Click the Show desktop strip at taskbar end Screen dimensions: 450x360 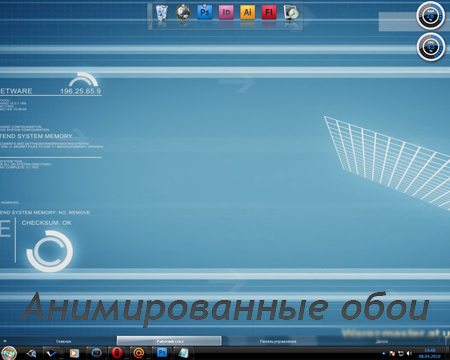447,353
